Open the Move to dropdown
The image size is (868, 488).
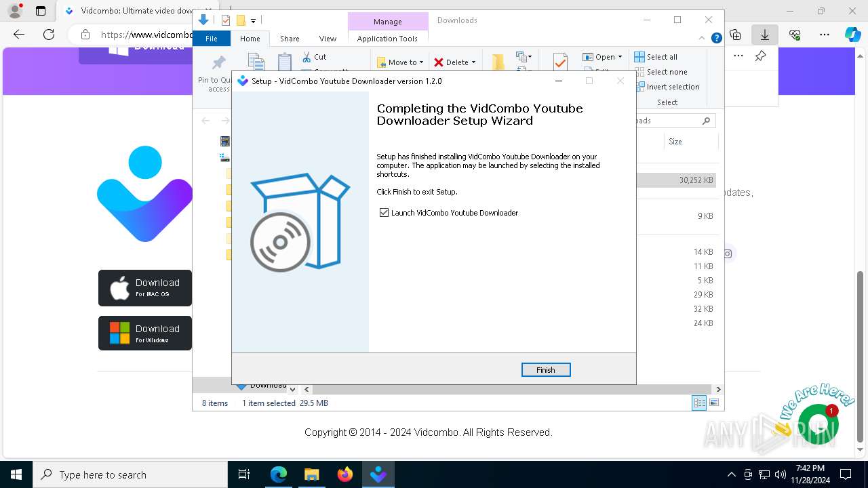tap(400, 62)
